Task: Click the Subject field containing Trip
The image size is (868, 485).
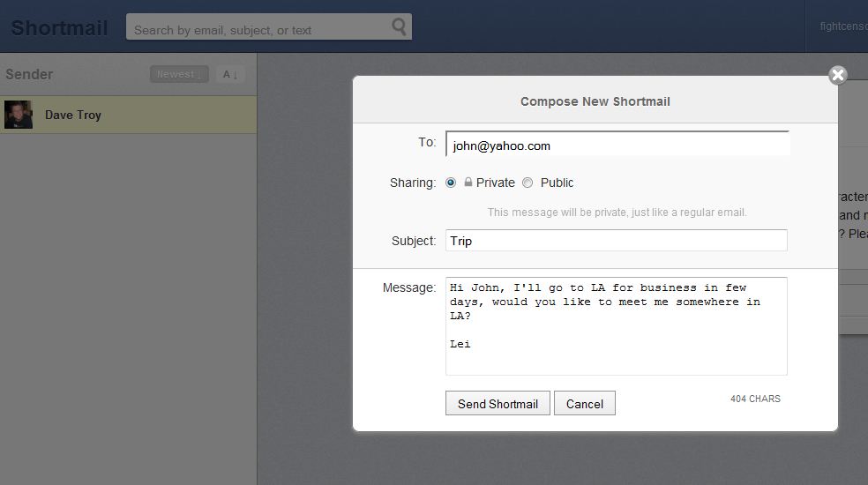Action: click(616, 240)
